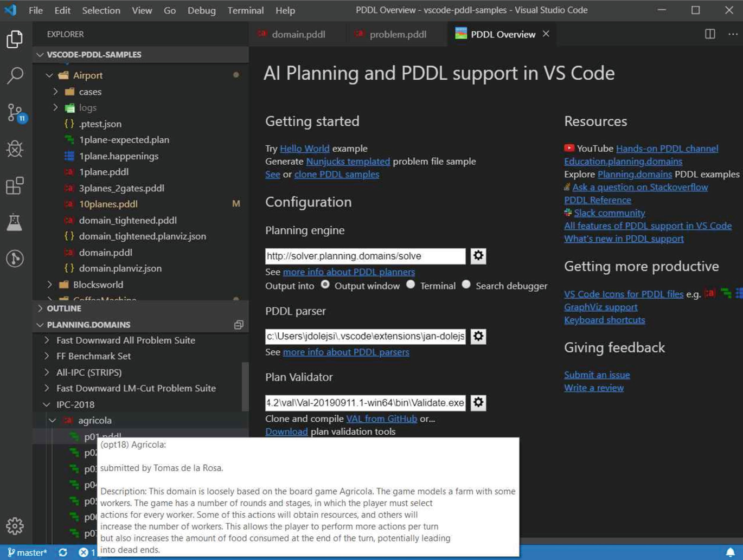Collapse the IPC-2018 node
The width and height of the screenshot is (743, 560).
tap(47, 404)
